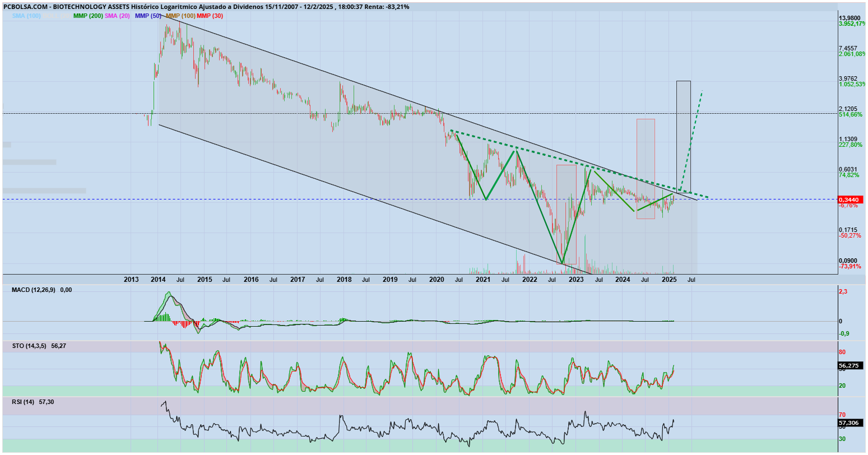Click the faint BOLL (20) legend label
Image resolution: width=868 pixels, height=455 pixels.
57,16
